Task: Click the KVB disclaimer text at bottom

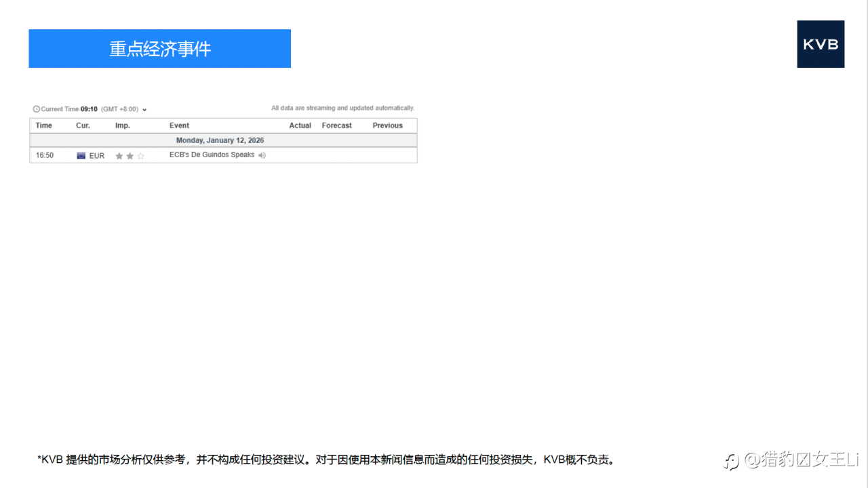Action: point(327,460)
